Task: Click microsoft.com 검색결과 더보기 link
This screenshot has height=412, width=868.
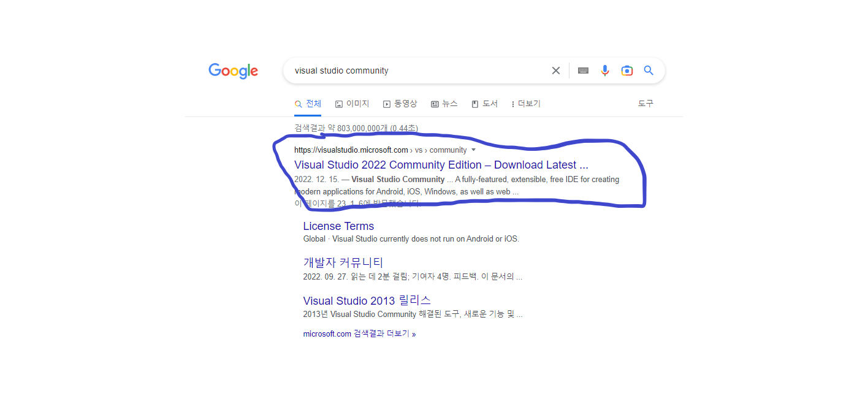Action: [359, 334]
